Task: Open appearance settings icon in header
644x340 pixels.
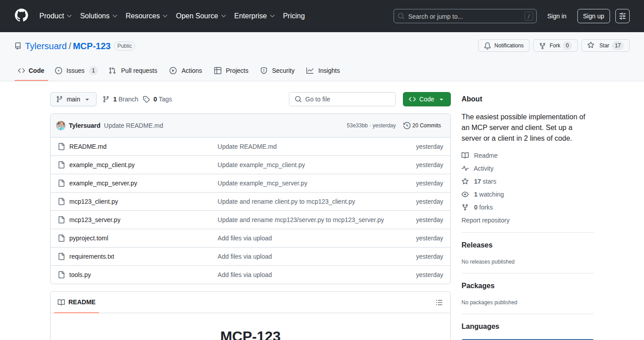Action: [x=623, y=16]
